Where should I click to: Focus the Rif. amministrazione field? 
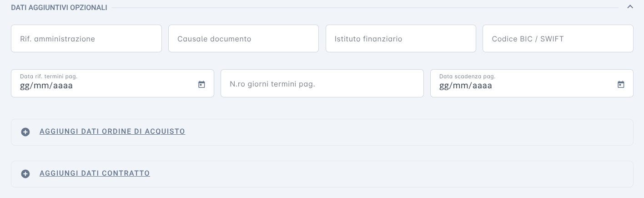coord(86,39)
